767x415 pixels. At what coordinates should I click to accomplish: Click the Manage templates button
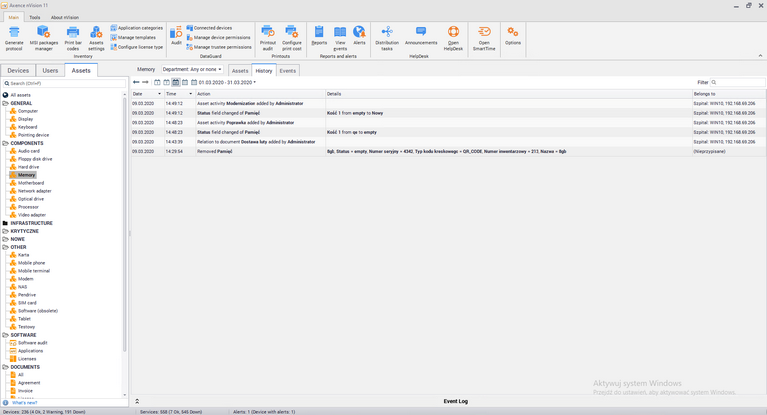tap(137, 37)
